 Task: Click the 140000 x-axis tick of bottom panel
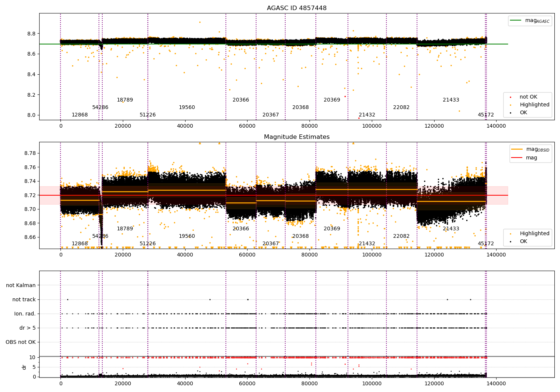click(x=496, y=383)
